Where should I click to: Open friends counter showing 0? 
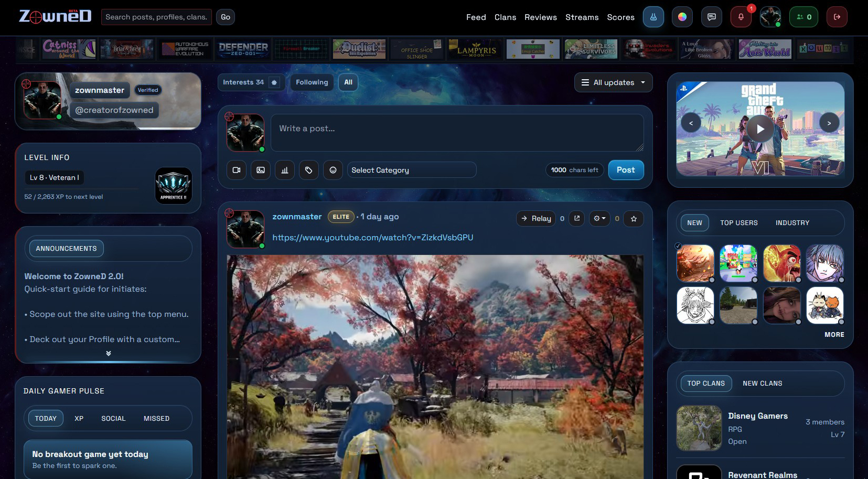pyautogui.click(x=804, y=17)
